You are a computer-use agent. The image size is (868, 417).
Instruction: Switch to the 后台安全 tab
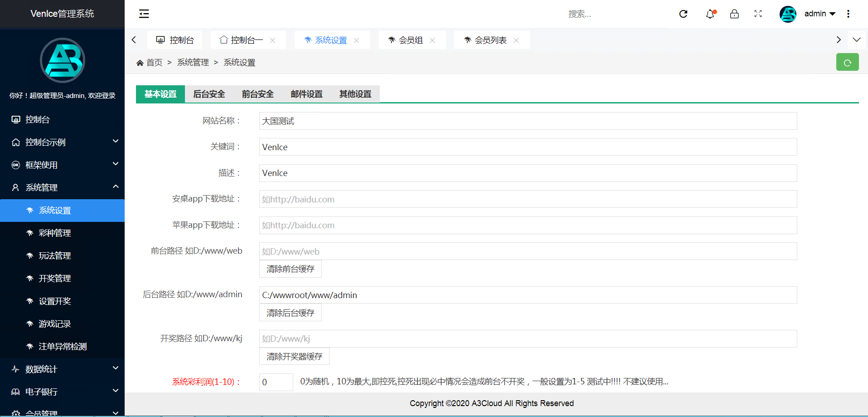tap(209, 94)
